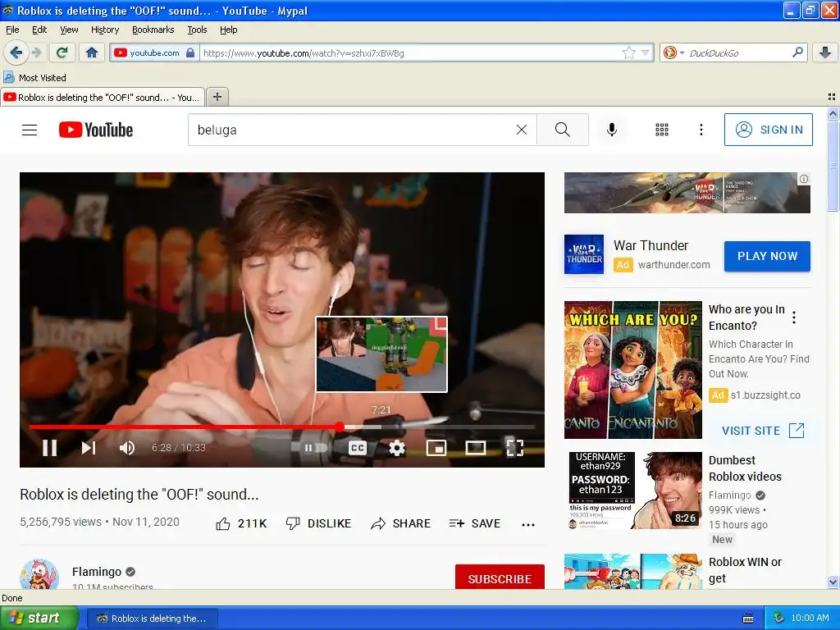Toggle theater mode
The width and height of the screenshot is (840, 630).
pyautogui.click(x=475, y=447)
